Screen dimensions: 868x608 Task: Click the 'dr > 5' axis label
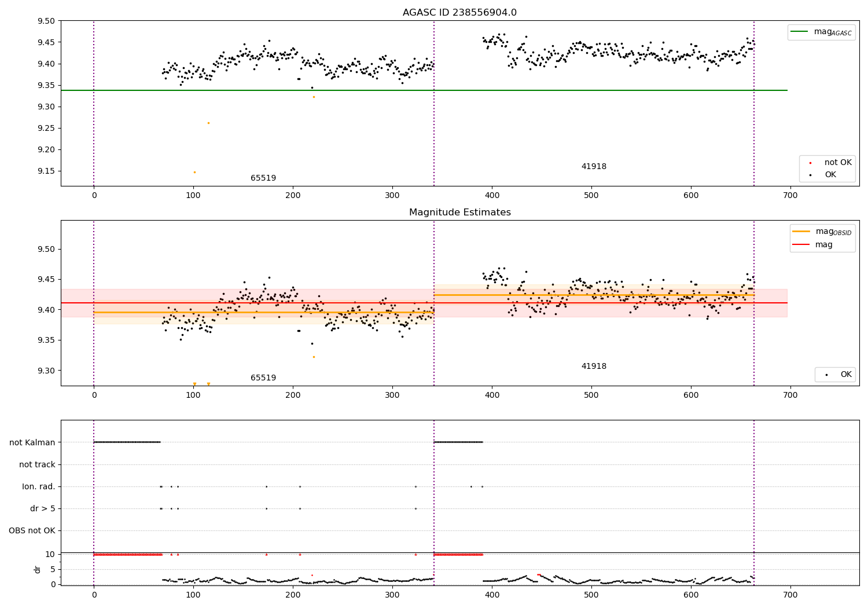tap(43, 508)
